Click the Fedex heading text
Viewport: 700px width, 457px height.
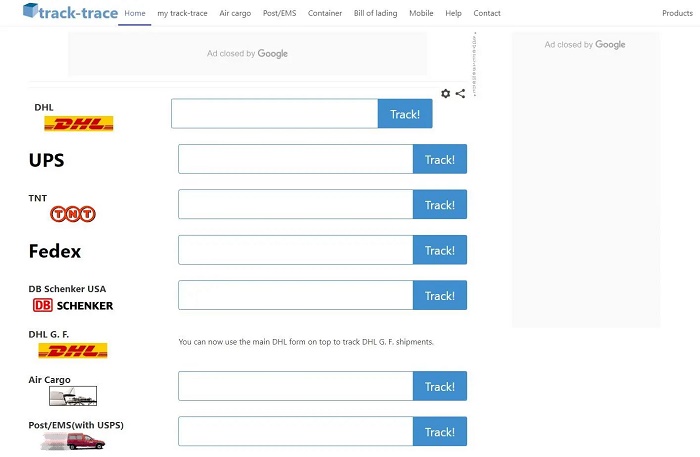54,251
